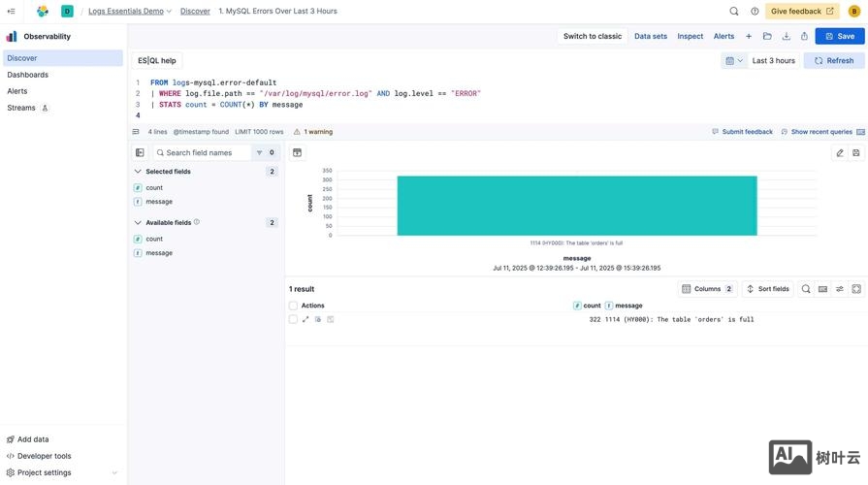Click the third row action icon

(x=331, y=319)
